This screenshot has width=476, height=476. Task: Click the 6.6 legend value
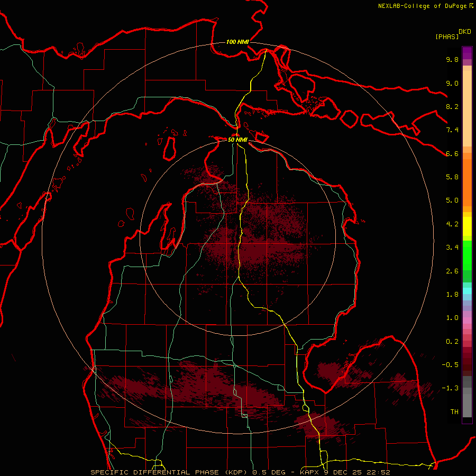pyautogui.click(x=452, y=153)
